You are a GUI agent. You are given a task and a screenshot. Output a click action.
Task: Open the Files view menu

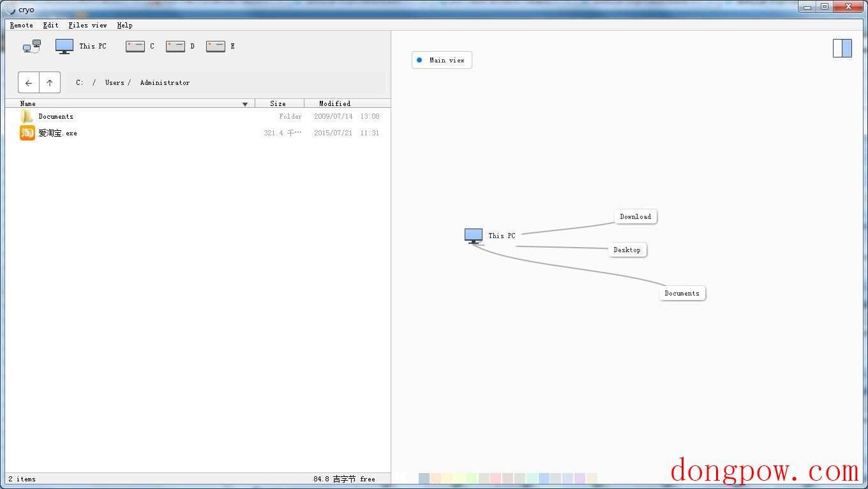coord(88,25)
